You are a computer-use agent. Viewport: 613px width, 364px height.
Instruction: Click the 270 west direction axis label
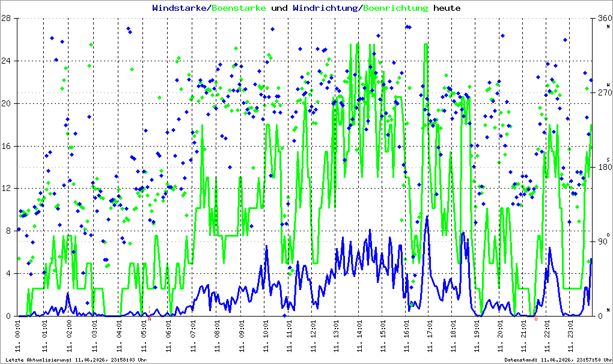click(605, 93)
